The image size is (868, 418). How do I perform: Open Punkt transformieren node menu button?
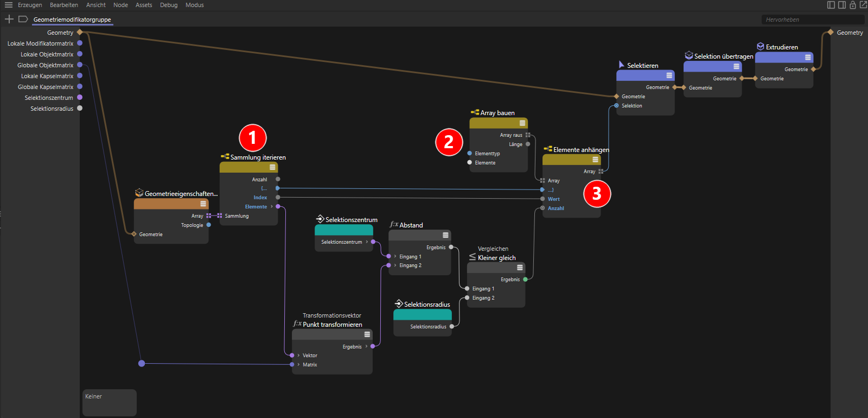pos(367,334)
